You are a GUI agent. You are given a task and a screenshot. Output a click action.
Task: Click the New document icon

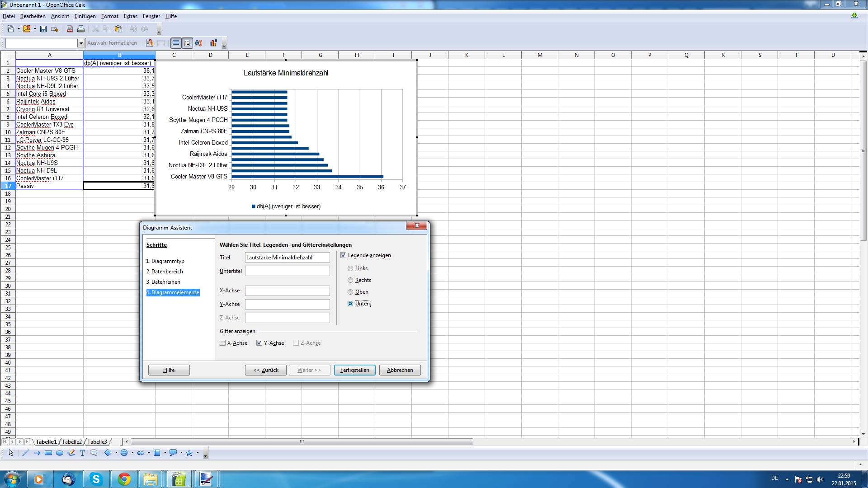pos(10,29)
